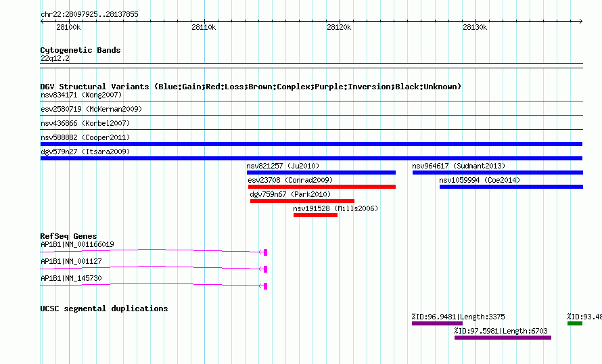Click the AP1B1 NM_001166019 exon block

click(265, 252)
